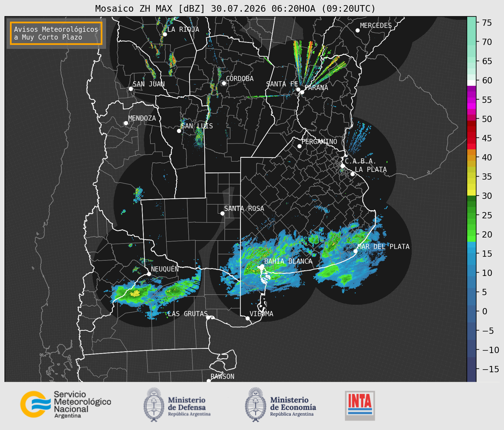Click the Viedma city marker dot
This screenshot has width=504, height=430.
point(248,318)
